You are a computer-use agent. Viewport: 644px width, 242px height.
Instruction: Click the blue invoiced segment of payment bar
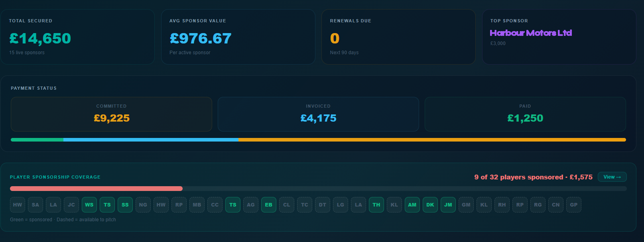pyautogui.click(x=151, y=140)
